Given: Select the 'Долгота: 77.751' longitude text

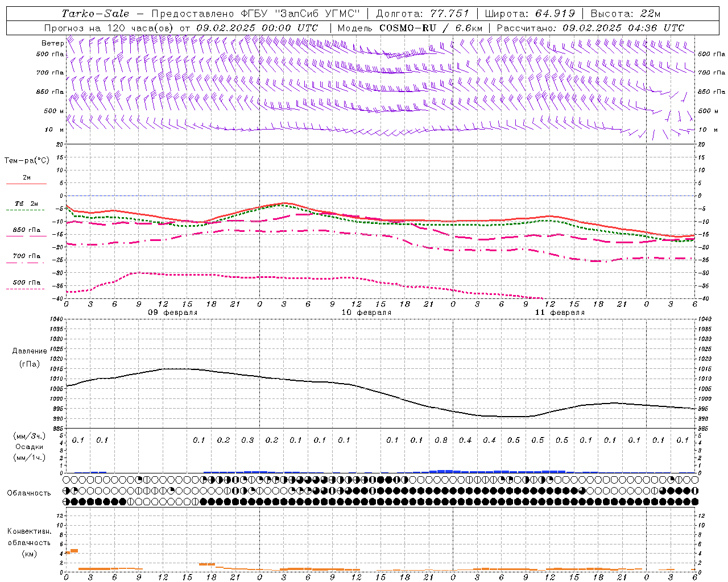Looking at the screenshot, I should click(423, 14).
